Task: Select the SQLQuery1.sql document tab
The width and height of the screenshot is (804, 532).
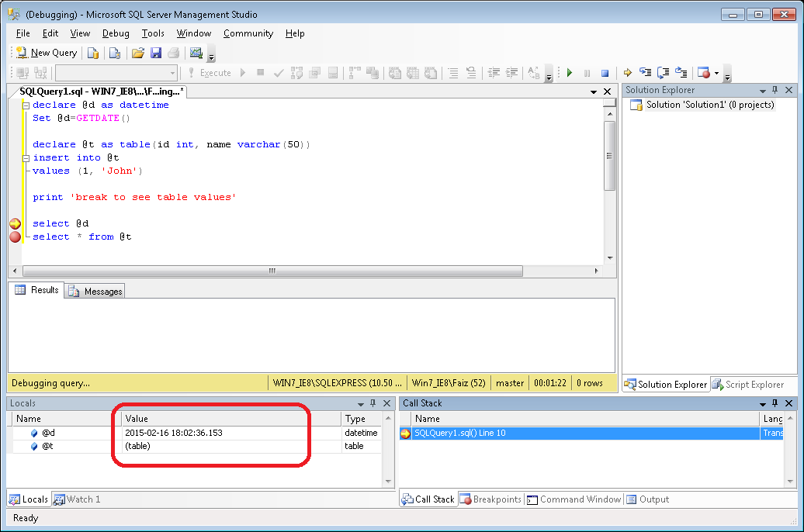Action: click(101, 92)
